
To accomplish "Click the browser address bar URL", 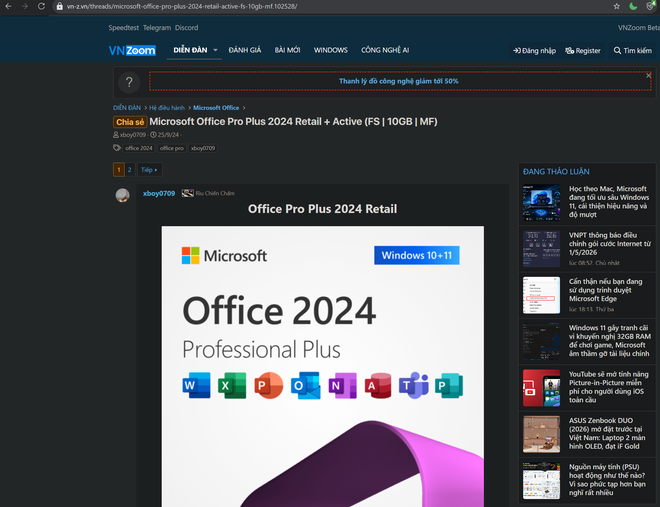I will [182, 6].
